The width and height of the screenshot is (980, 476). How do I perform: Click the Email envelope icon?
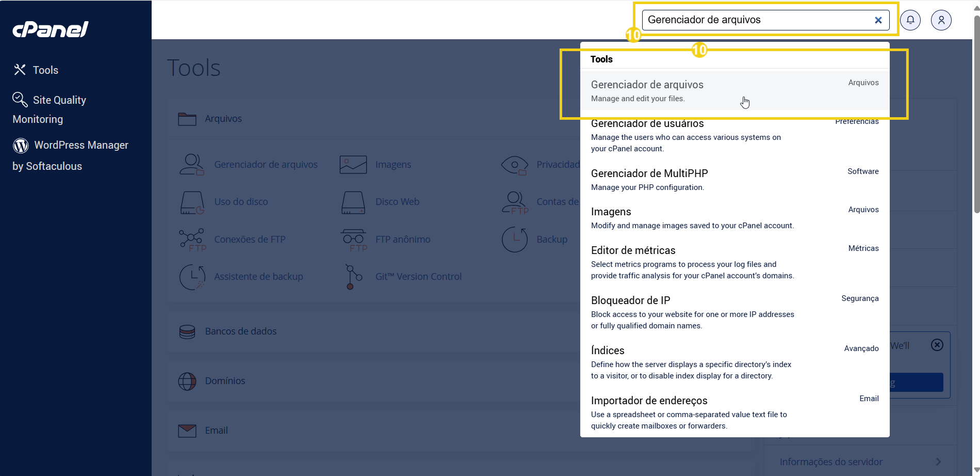click(x=187, y=431)
